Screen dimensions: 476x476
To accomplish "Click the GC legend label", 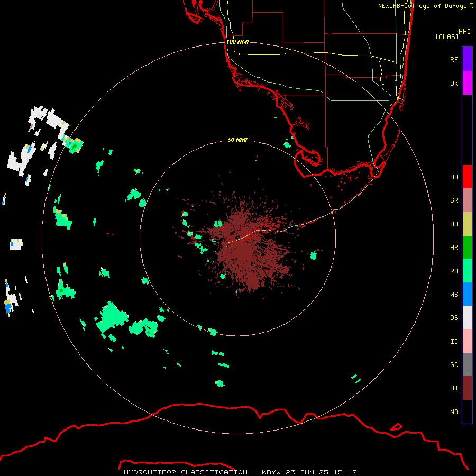I will [x=454, y=365].
